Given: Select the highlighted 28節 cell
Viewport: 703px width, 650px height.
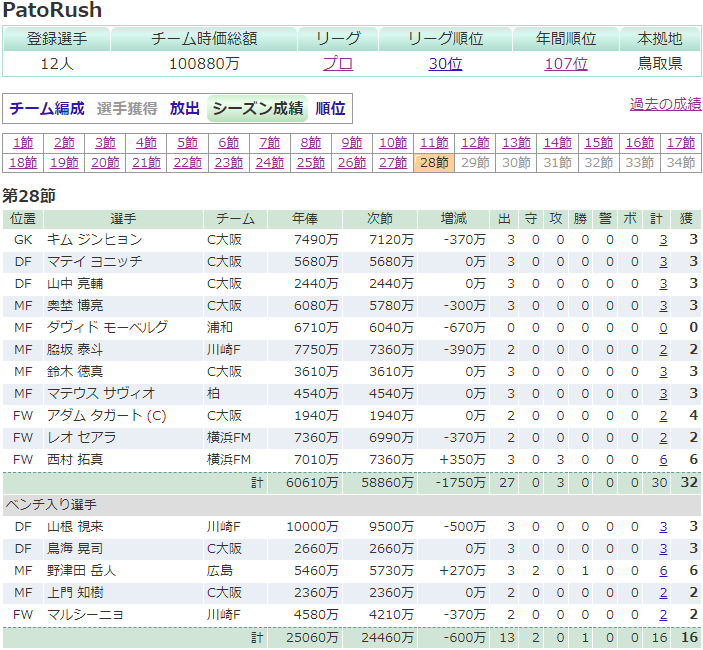Looking at the screenshot, I should tap(434, 163).
